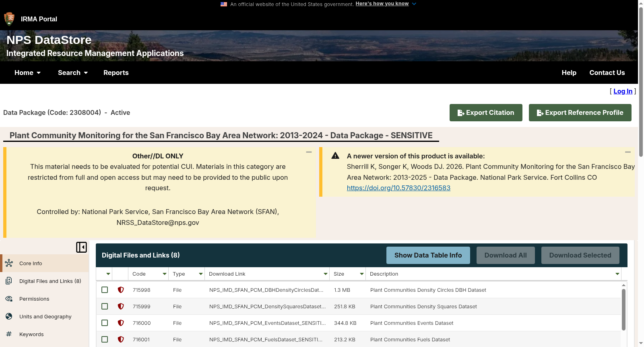
Task: Click the NPS_IMD_SFAN_PCM_DensitySquaresDataset download link
Action: [x=268, y=306]
